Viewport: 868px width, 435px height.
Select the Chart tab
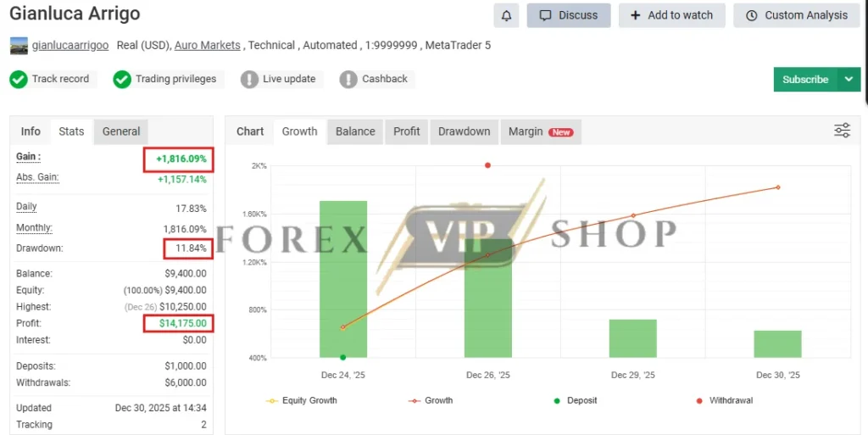[250, 131]
